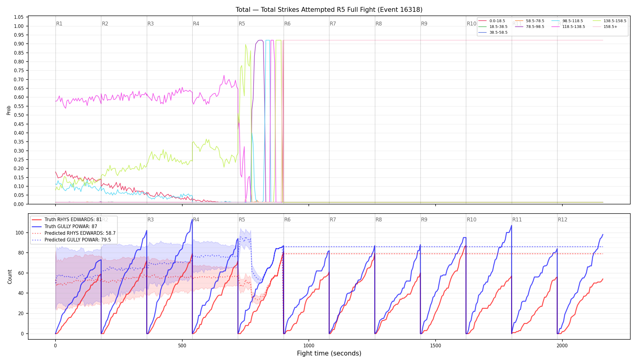Click the R9 round marker in count plot

pos(424,220)
